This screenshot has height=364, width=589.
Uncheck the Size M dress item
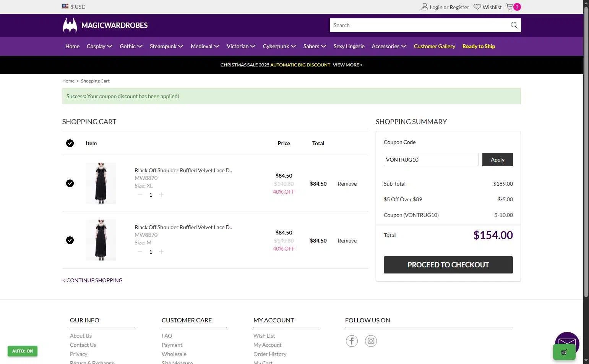click(70, 240)
